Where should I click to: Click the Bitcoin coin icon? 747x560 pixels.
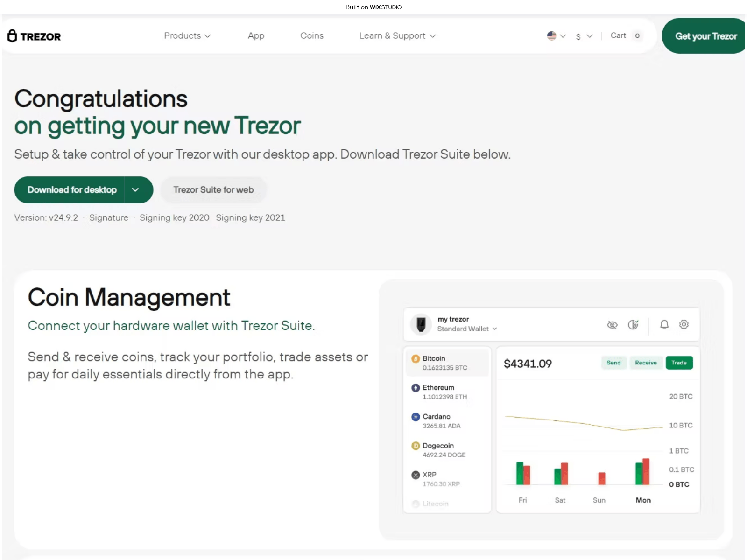coord(416,359)
